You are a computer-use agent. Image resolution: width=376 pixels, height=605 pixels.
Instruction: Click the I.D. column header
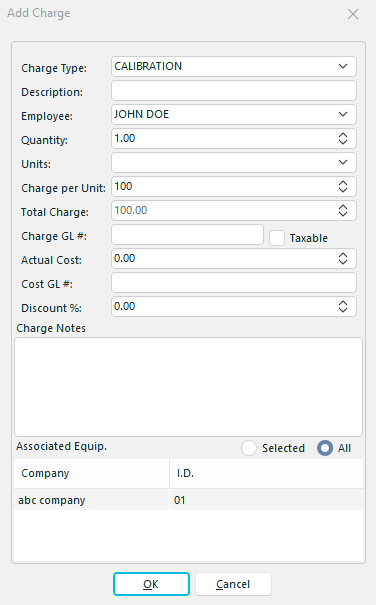266,473
